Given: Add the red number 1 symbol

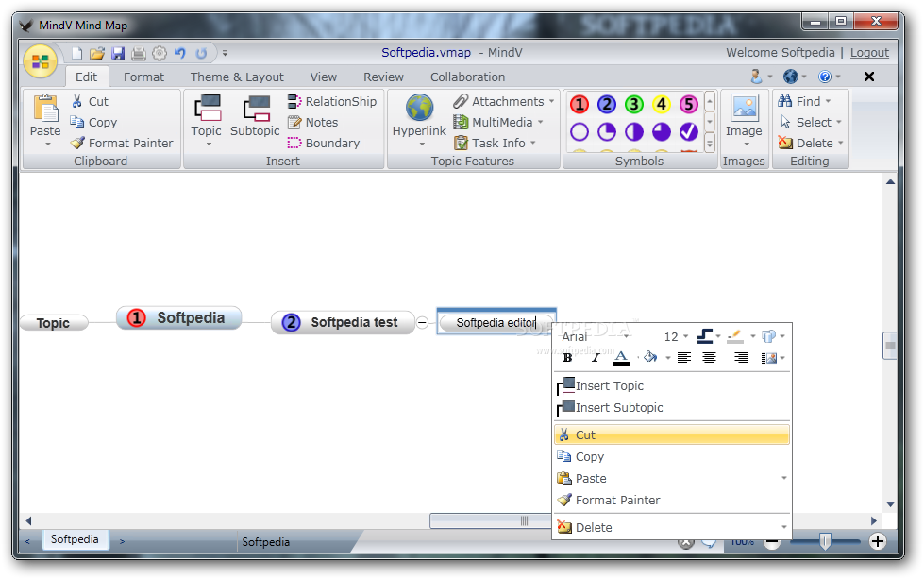Looking at the screenshot, I should pyautogui.click(x=580, y=104).
